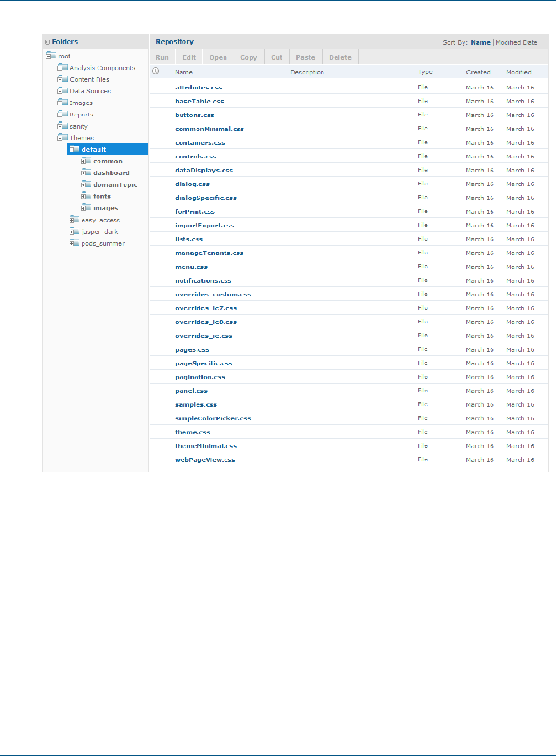557x756 pixels.
Task: Select the default theme folder
Action: click(x=108, y=150)
